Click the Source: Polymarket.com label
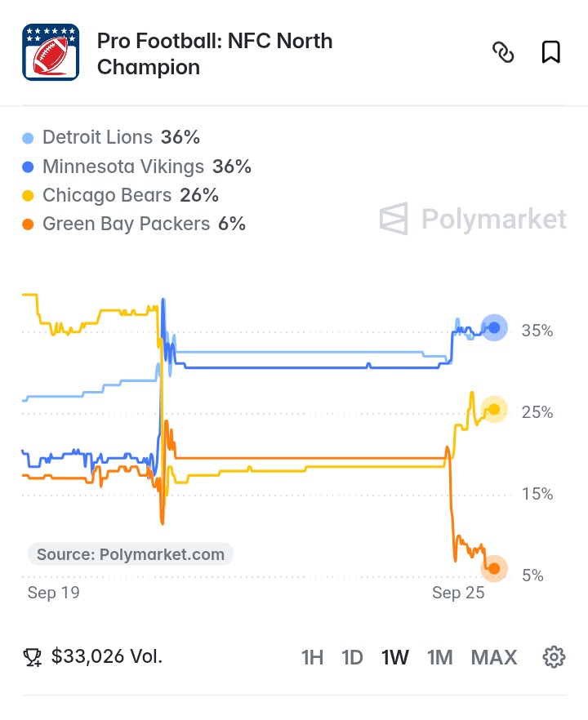This screenshot has width=588, height=720. tap(131, 554)
